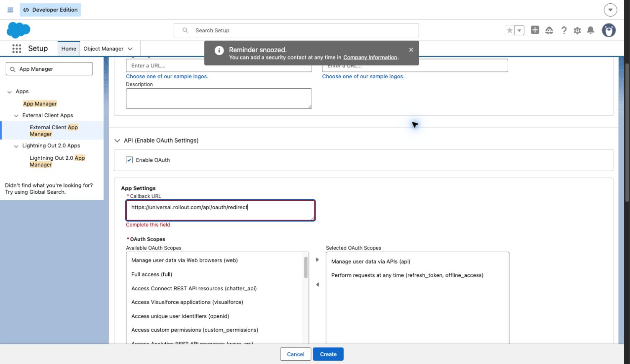Move scope to Selected with right arrow
The image size is (630, 364).
coord(317,260)
